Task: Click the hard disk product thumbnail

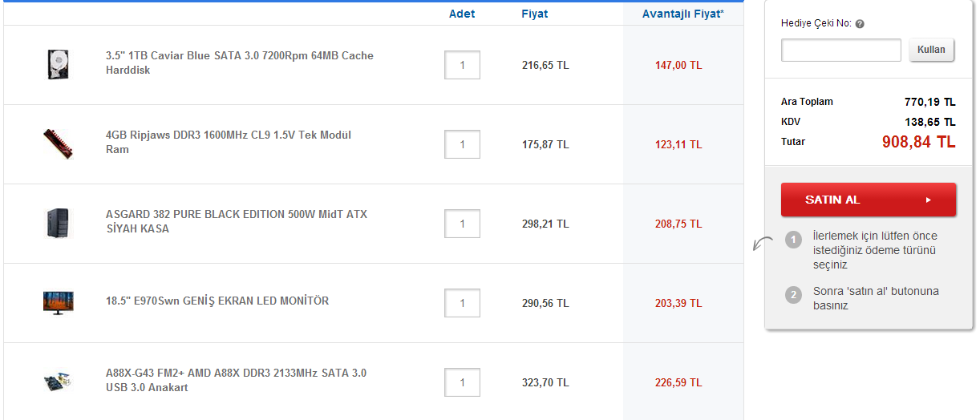Action: tap(59, 64)
